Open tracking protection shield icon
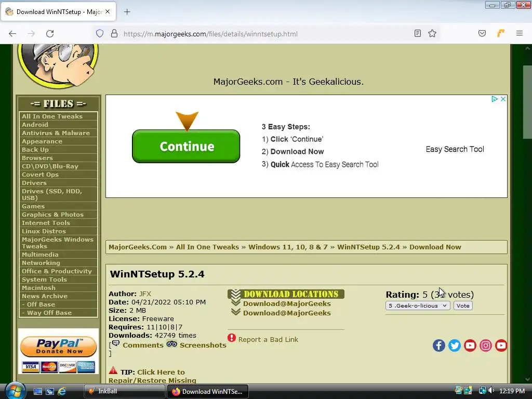The image size is (532, 399). [99, 34]
